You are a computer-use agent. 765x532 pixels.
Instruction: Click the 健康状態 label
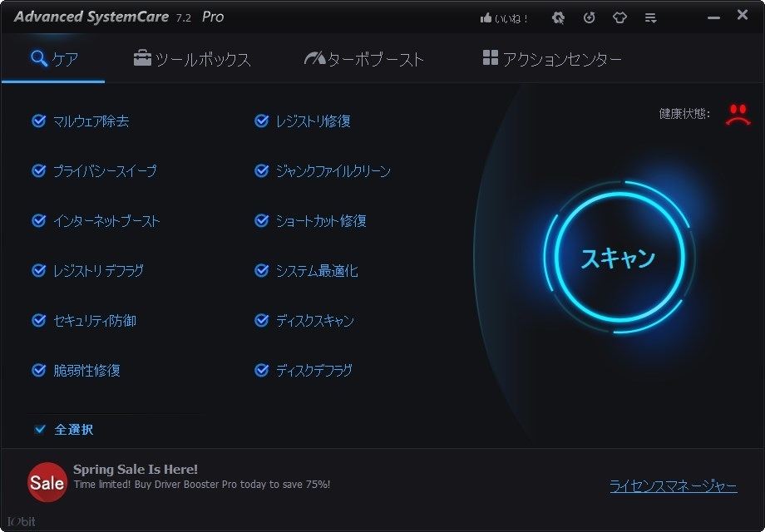point(684,114)
